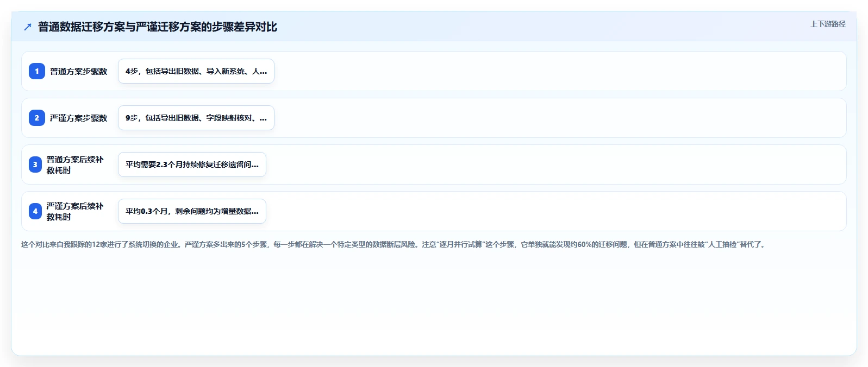
Task: Select the number 2 step badge
Action: [x=37, y=118]
